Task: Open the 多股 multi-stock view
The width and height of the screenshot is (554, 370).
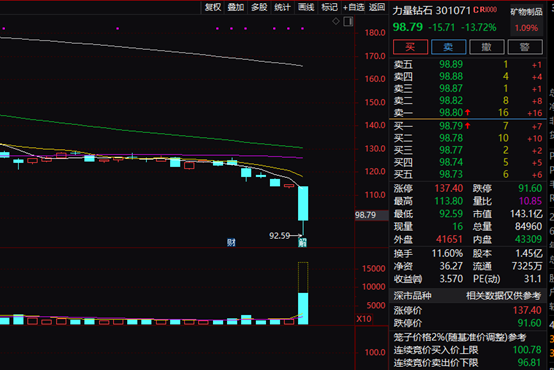Action: click(259, 7)
